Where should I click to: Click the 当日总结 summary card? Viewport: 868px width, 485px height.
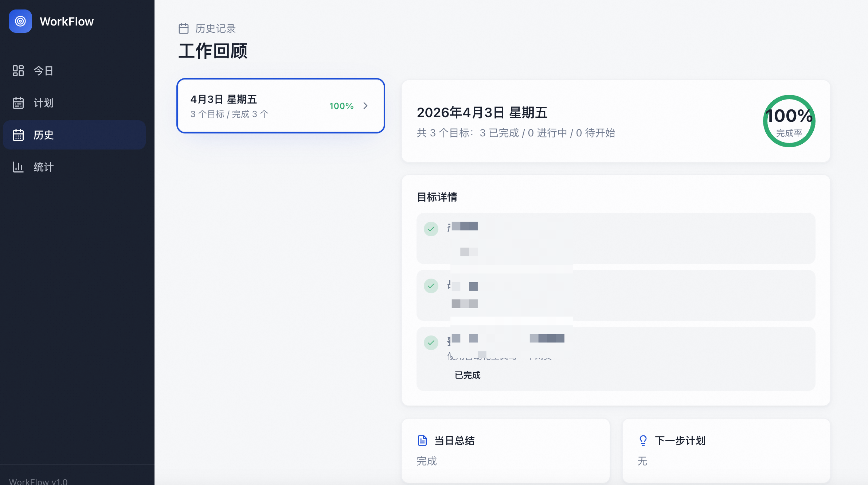pyautogui.click(x=505, y=451)
